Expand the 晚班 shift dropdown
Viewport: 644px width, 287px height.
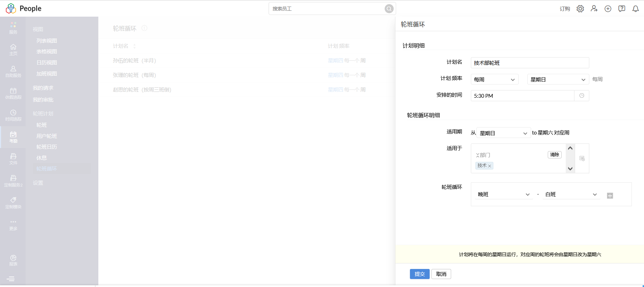[503, 194]
